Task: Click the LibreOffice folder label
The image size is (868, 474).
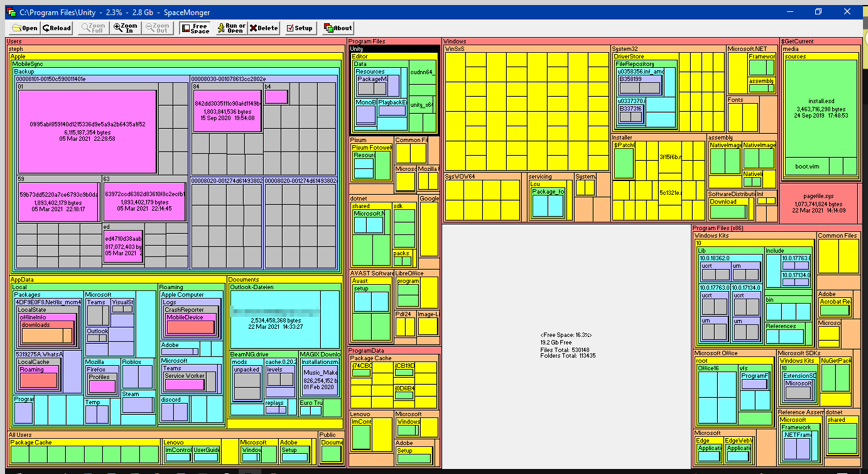Action: pyautogui.click(x=410, y=273)
